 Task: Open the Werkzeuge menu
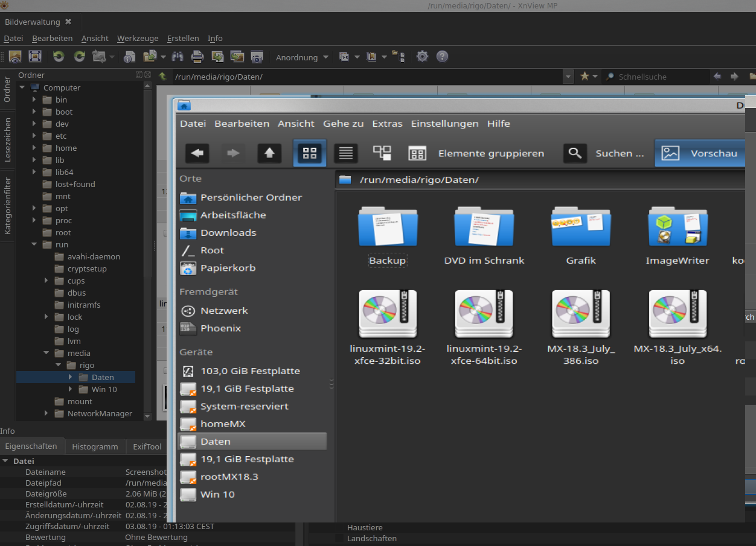point(138,38)
